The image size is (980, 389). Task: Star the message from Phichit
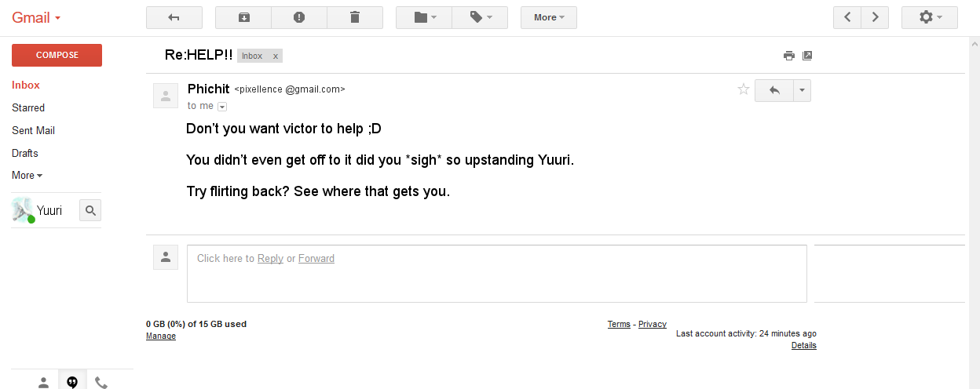(744, 89)
